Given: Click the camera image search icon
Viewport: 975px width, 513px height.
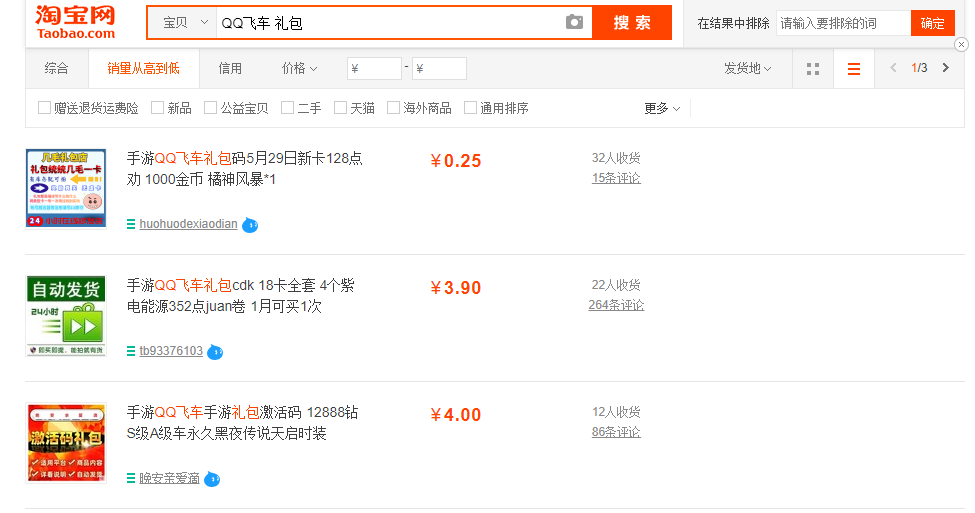Looking at the screenshot, I should tap(574, 22).
